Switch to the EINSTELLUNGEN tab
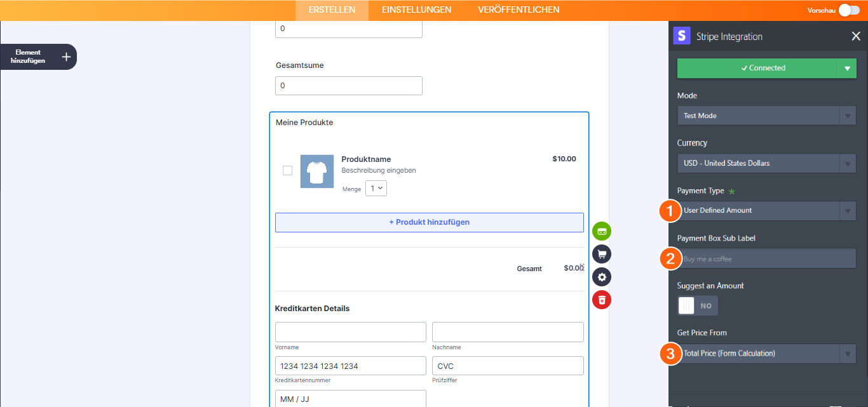 (416, 10)
